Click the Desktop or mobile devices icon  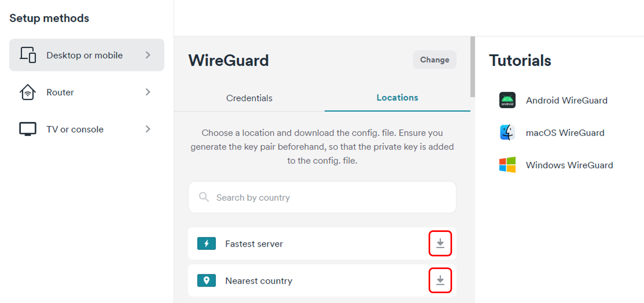[28, 55]
